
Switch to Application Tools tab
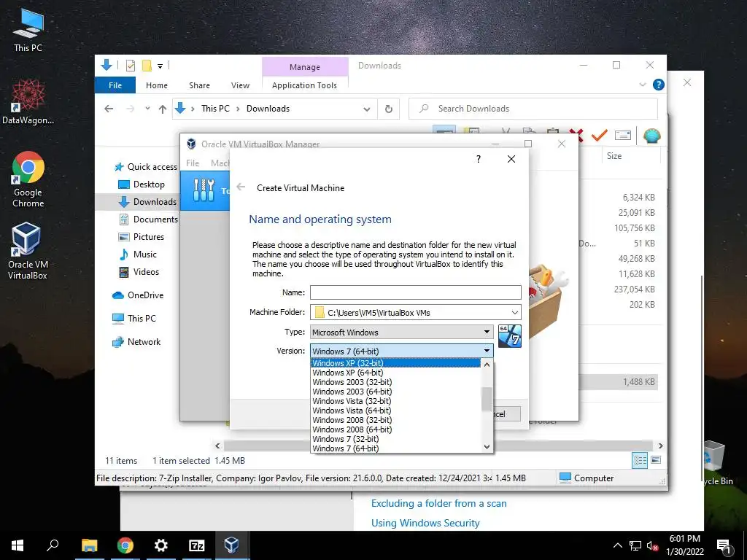click(304, 85)
